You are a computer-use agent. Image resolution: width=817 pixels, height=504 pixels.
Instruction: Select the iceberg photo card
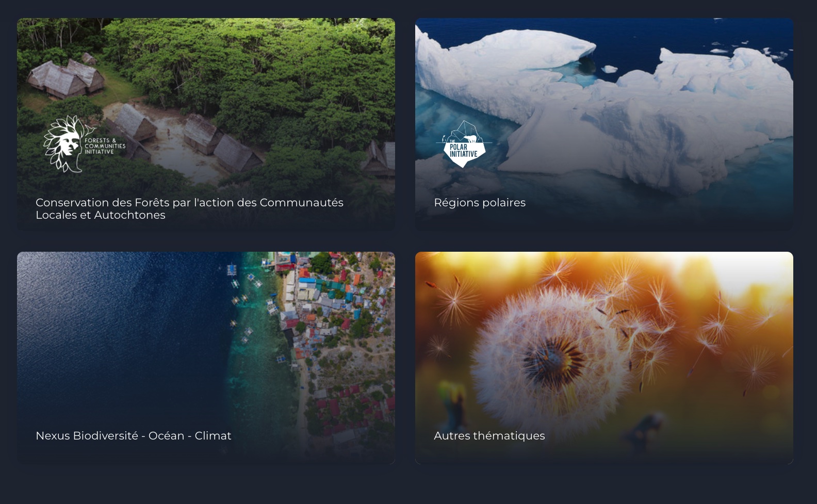coord(604,124)
